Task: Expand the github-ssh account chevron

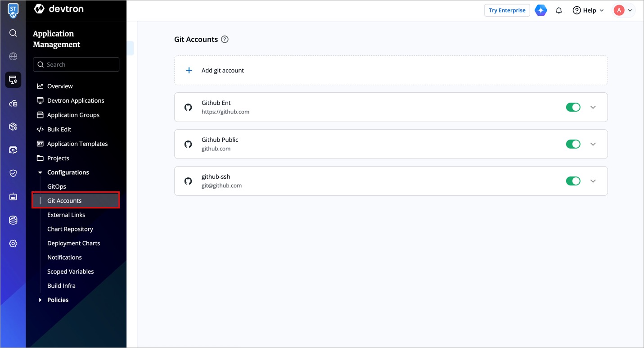Action: pyautogui.click(x=593, y=181)
